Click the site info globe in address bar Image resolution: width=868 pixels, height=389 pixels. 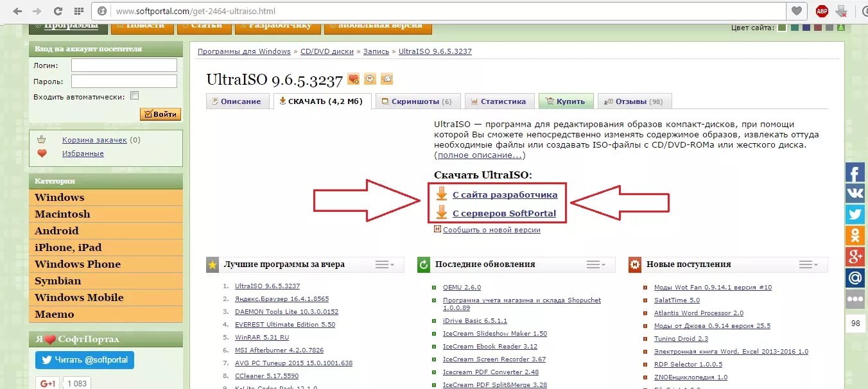[x=102, y=11]
